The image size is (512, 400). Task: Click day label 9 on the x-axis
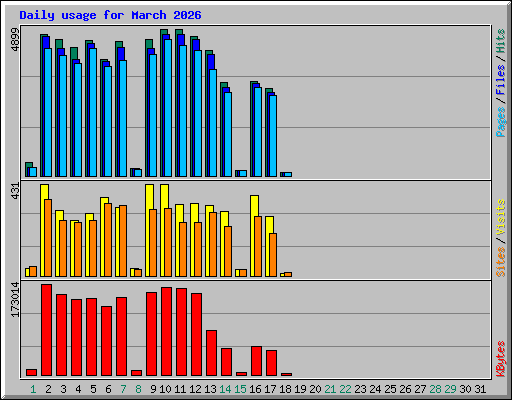pos(153,389)
